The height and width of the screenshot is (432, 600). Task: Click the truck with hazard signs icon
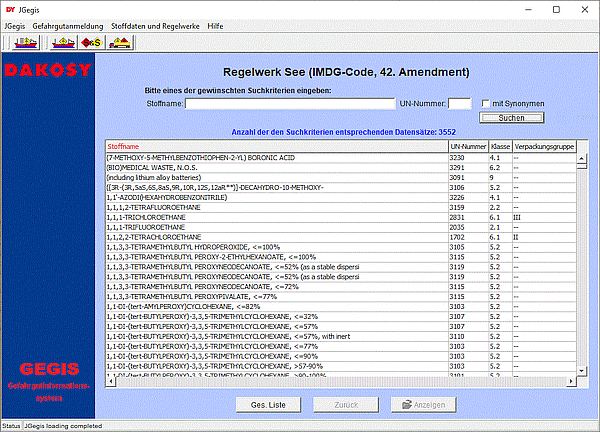coord(120,42)
